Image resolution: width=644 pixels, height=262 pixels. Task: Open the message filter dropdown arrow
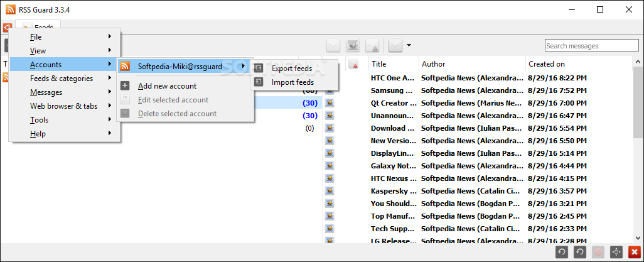pyautogui.click(x=409, y=46)
